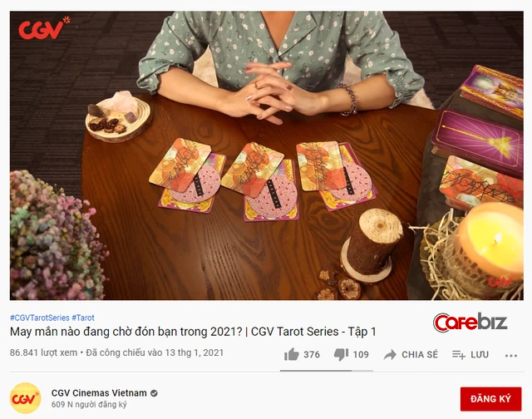Subscribe with the ĐĂNG KÝ button

(490, 399)
